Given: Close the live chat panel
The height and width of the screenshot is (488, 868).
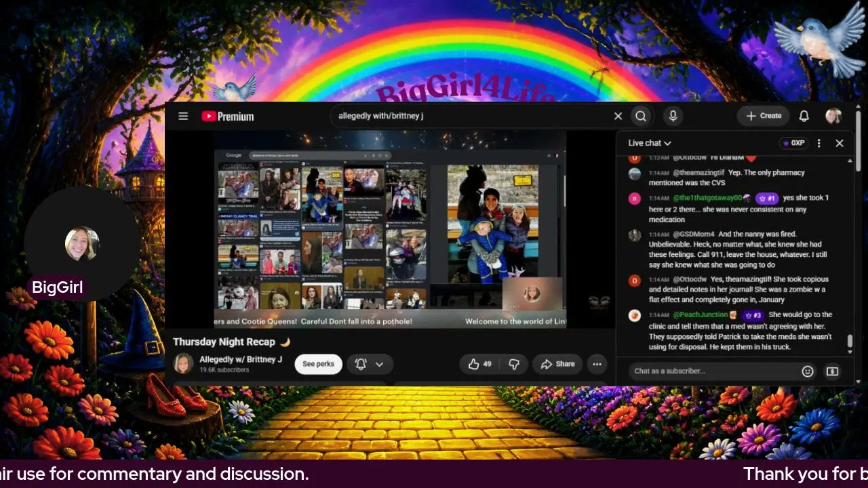Looking at the screenshot, I should 840,143.
